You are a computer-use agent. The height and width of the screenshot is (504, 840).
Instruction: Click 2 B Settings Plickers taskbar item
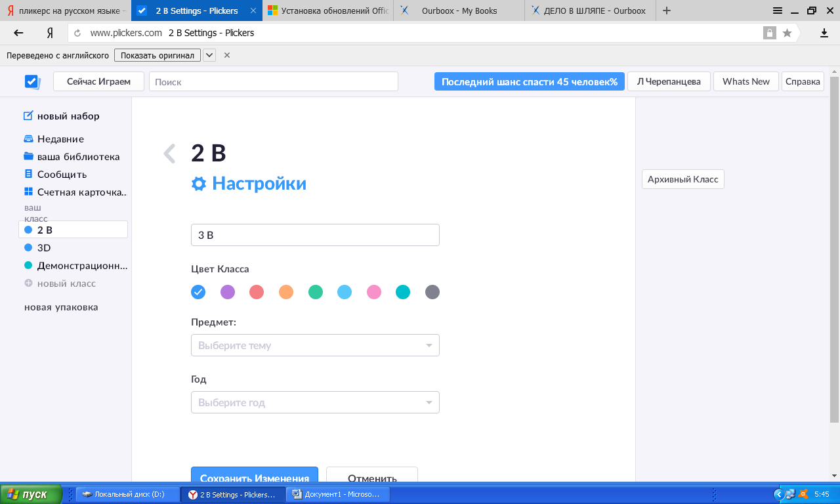233,494
